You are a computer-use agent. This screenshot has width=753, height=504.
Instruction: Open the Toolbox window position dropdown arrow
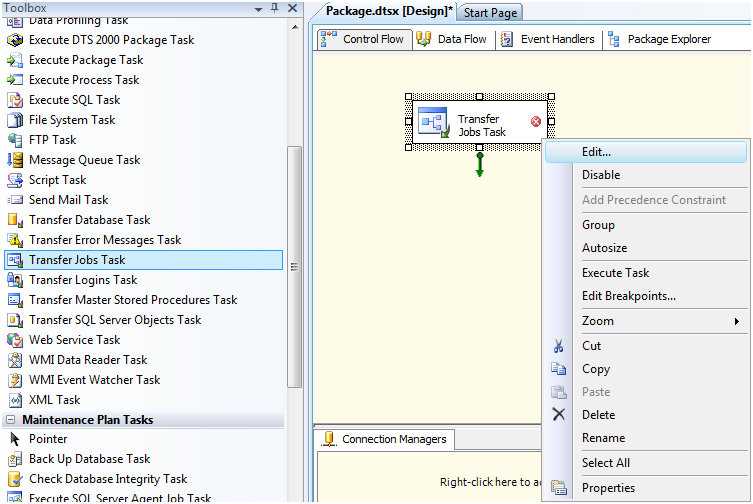[x=258, y=9]
